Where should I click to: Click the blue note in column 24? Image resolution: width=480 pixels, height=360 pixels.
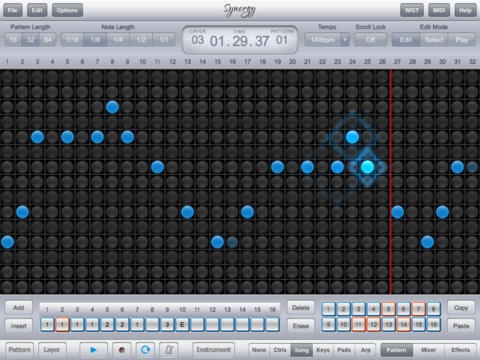(352, 137)
